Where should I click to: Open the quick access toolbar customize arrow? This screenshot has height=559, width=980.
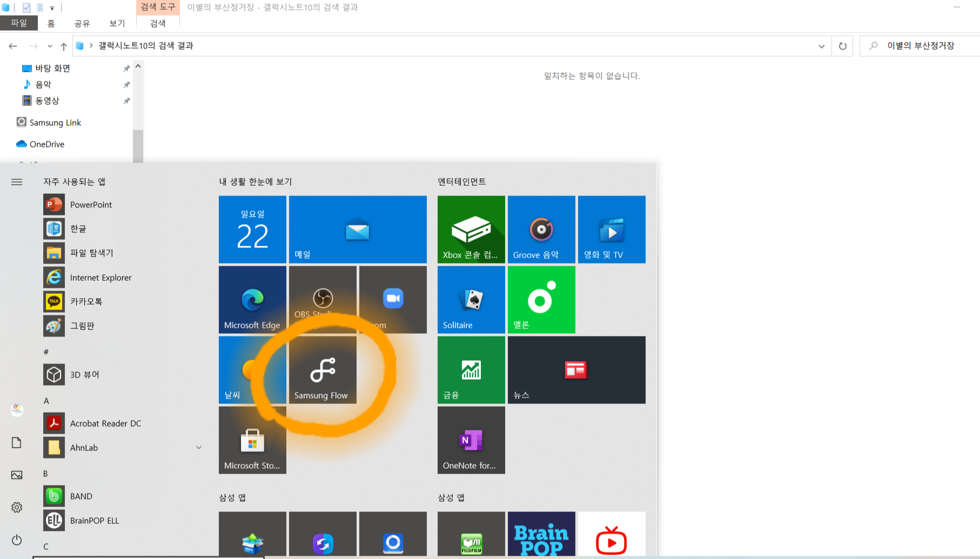52,8
